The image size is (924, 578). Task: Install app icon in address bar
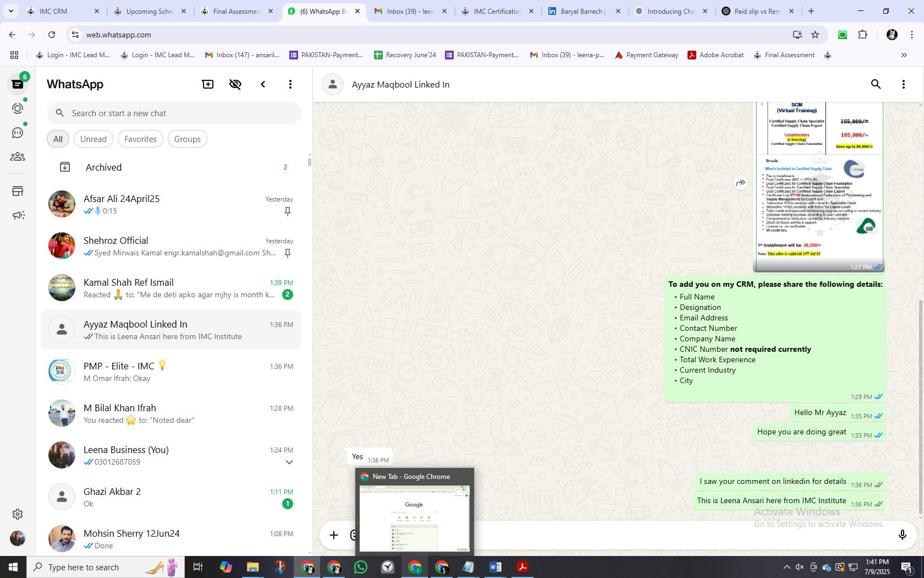point(798,35)
